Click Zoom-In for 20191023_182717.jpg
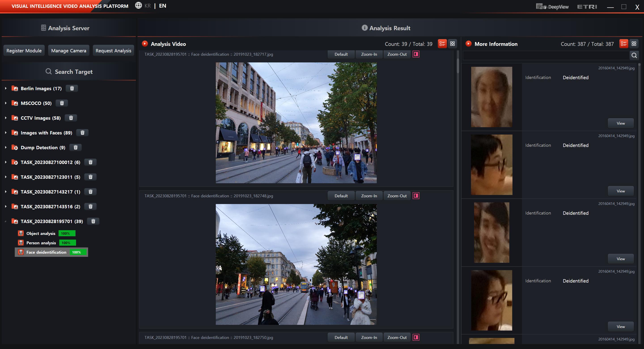 tap(369, 54)
